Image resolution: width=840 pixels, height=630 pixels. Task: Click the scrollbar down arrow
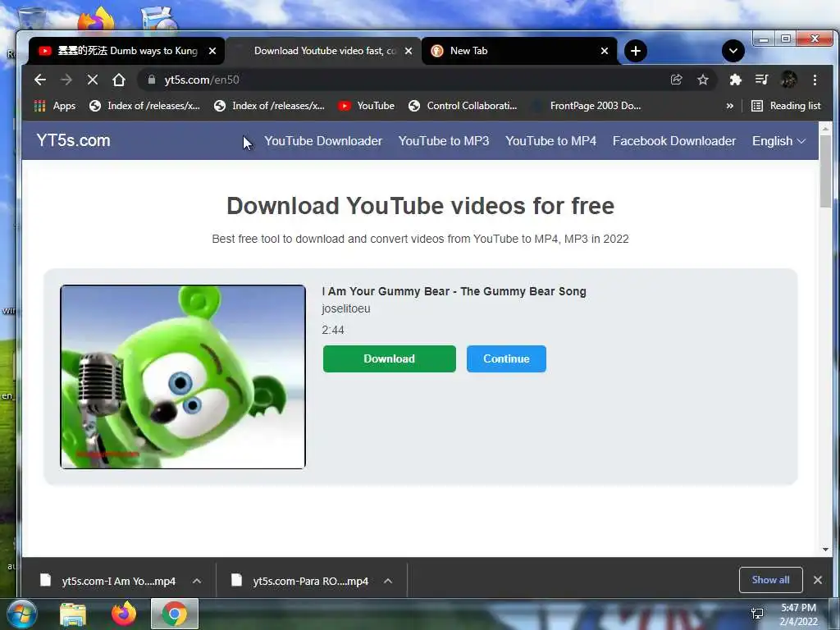pos(825,549)
